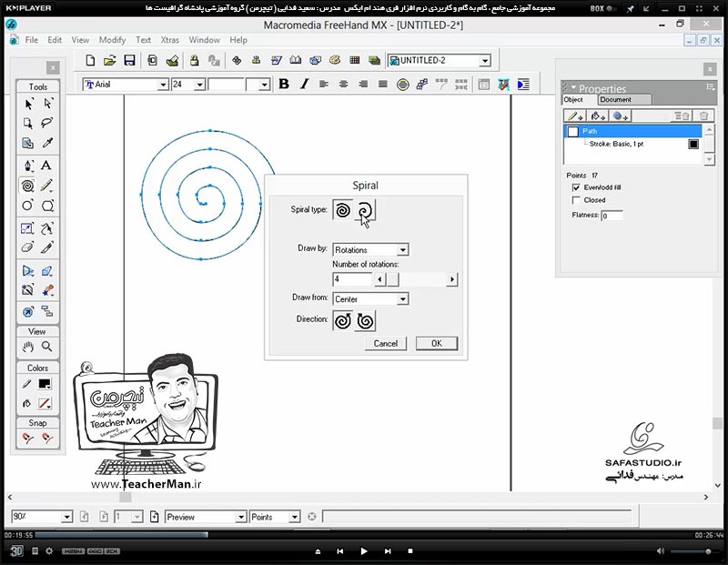The width and height of the screenshot is (728, 565).
Task: Open the 90% zoom dropdown
Action: click(x=66, y=517)
